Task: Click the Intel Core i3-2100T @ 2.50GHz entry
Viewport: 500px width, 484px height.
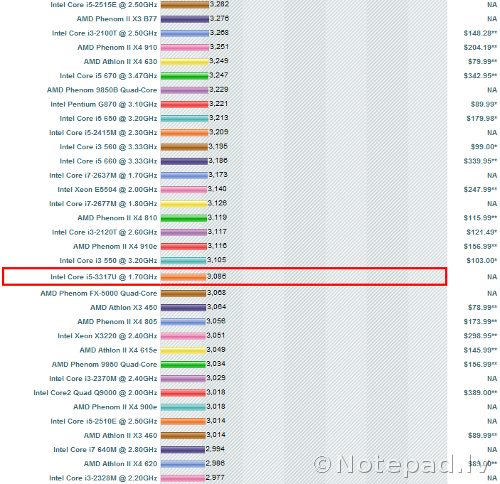Action: tap(104, 33)
